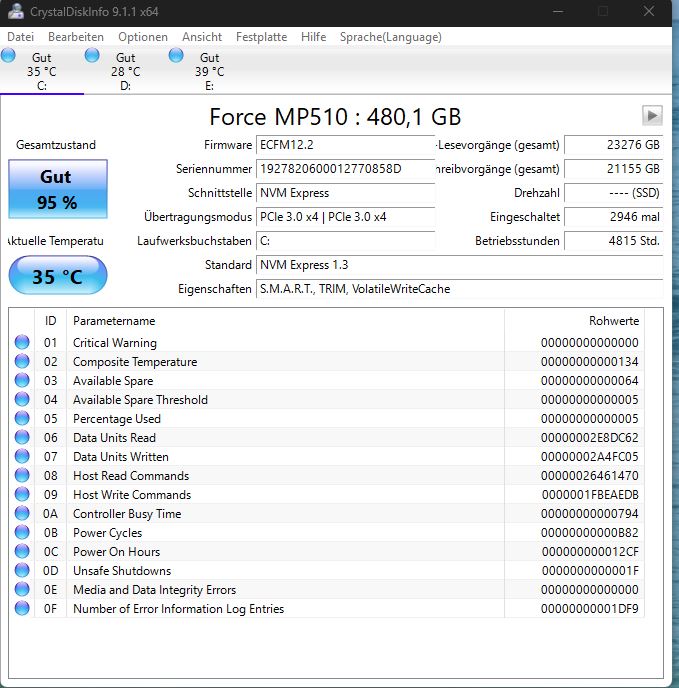679x688 pixels.
Task: Select the Unsafe Shutdowns parameter name
Action: [122, 570]
